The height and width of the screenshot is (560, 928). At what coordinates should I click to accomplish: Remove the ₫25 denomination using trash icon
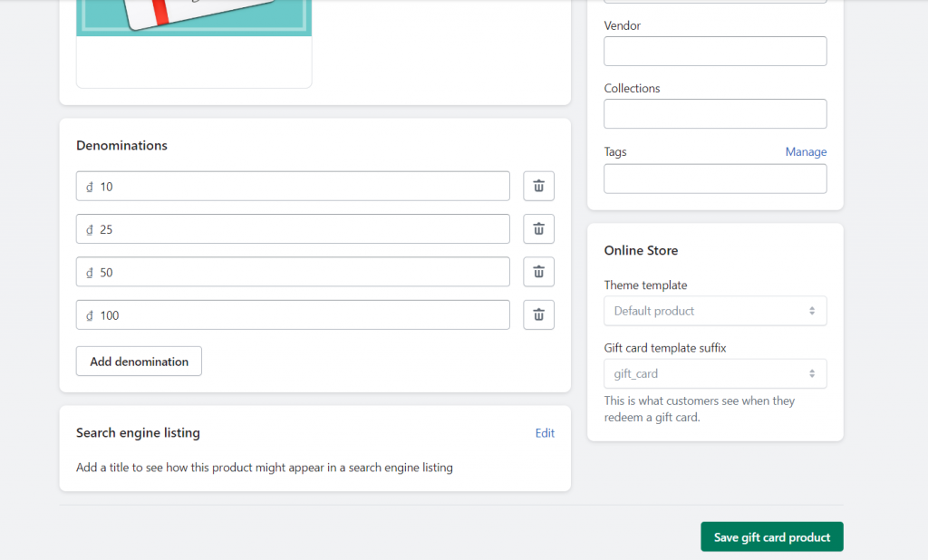tap(538, 228)
